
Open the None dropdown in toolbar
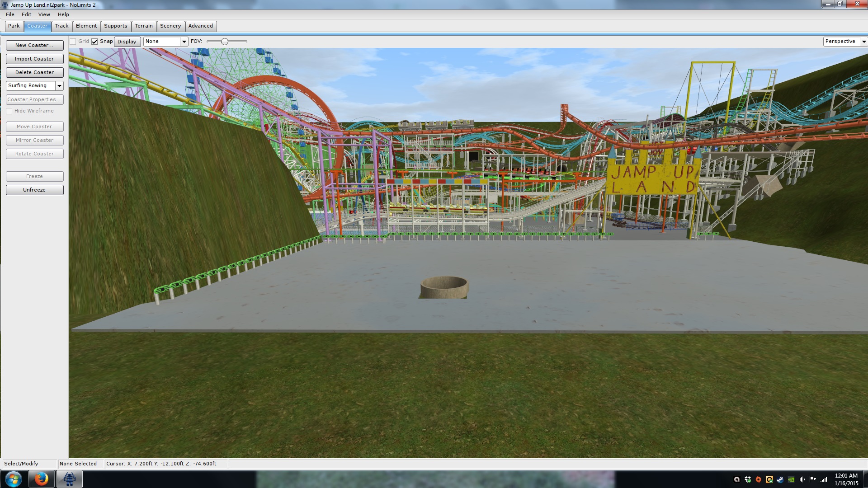(x=184, y=42)
